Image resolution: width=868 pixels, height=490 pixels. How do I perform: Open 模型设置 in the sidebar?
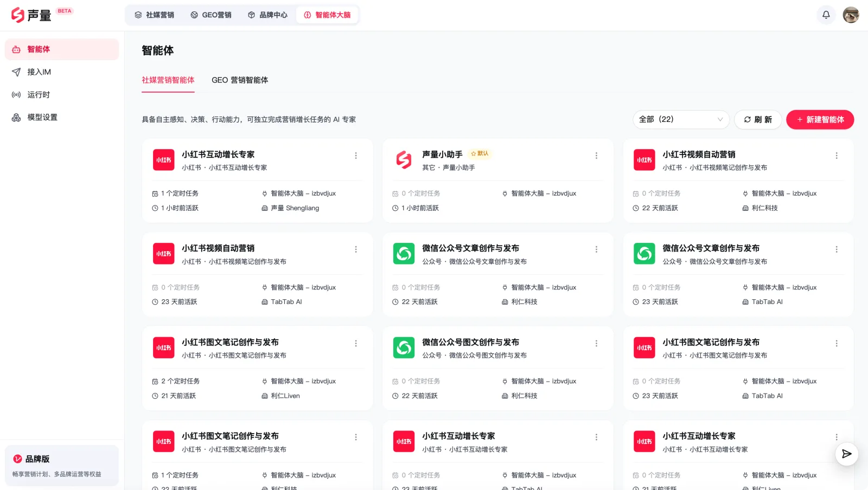62,118
